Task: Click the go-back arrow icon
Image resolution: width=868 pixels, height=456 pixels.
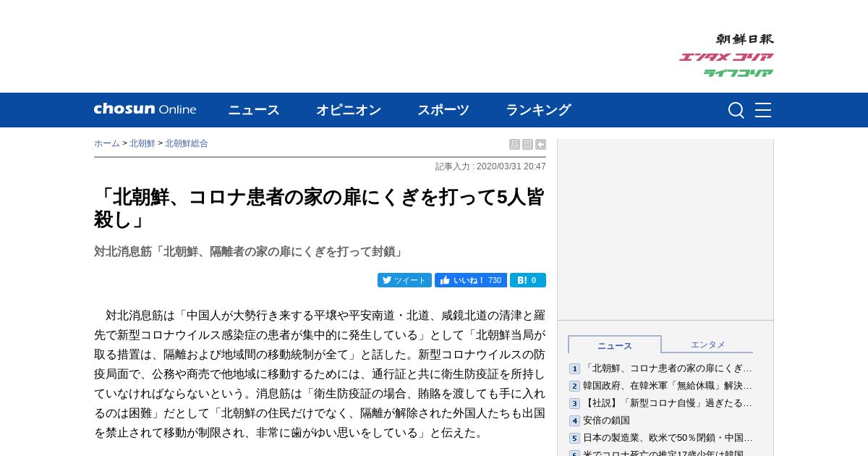Action: pos(540,145)
